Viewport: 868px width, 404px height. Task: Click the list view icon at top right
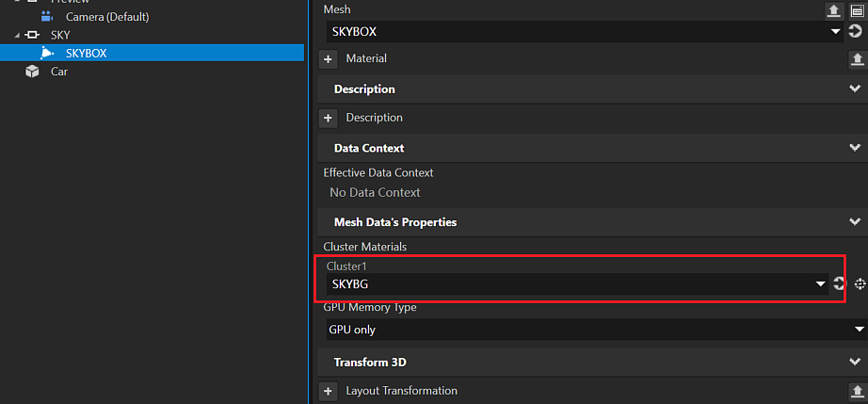click(858, 10)
